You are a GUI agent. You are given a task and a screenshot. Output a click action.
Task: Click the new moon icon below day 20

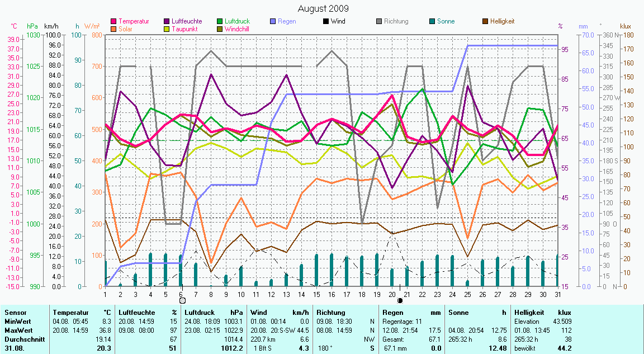400,300
